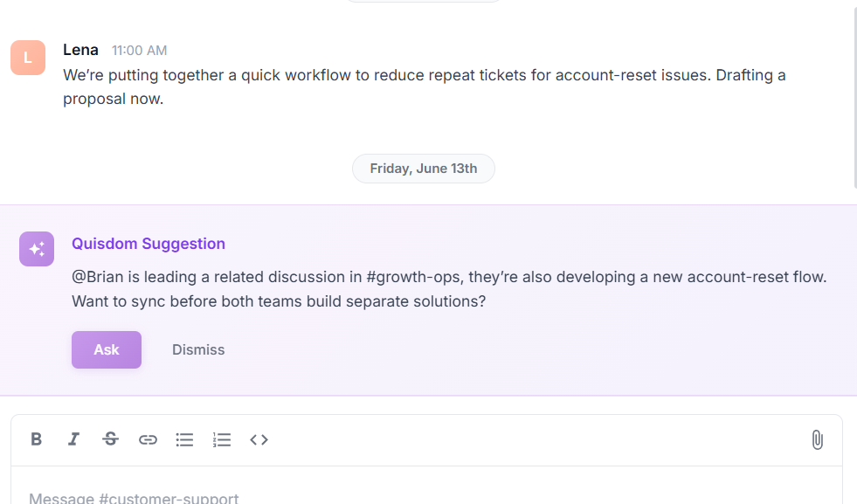857x504 pixels.
Task: Toggle bold formatting in the message composer
Action: click(36, 439)
